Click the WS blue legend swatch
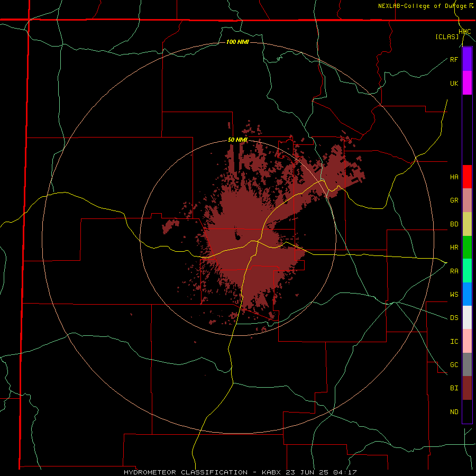This screenshot has width=476, height=476. [467, 294]
